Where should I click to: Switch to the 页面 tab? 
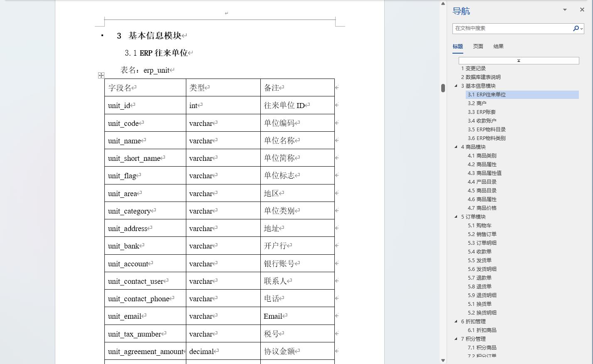coord(478,47)
